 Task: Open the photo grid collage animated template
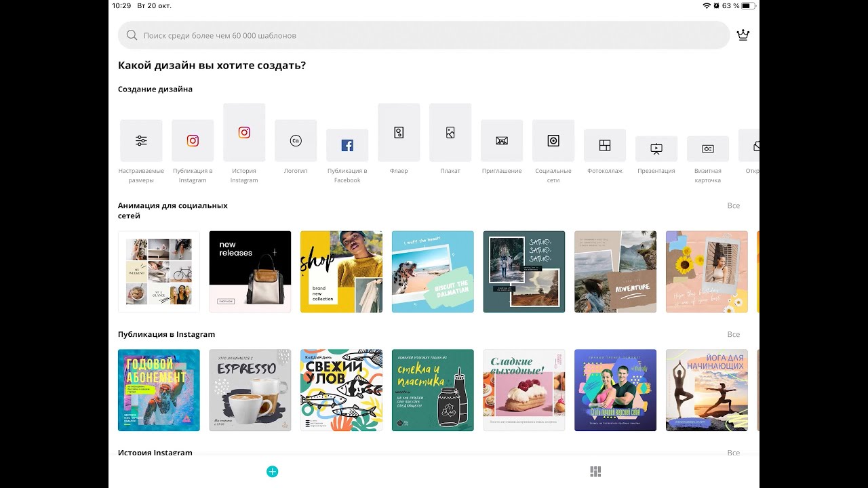pos(159,272)
